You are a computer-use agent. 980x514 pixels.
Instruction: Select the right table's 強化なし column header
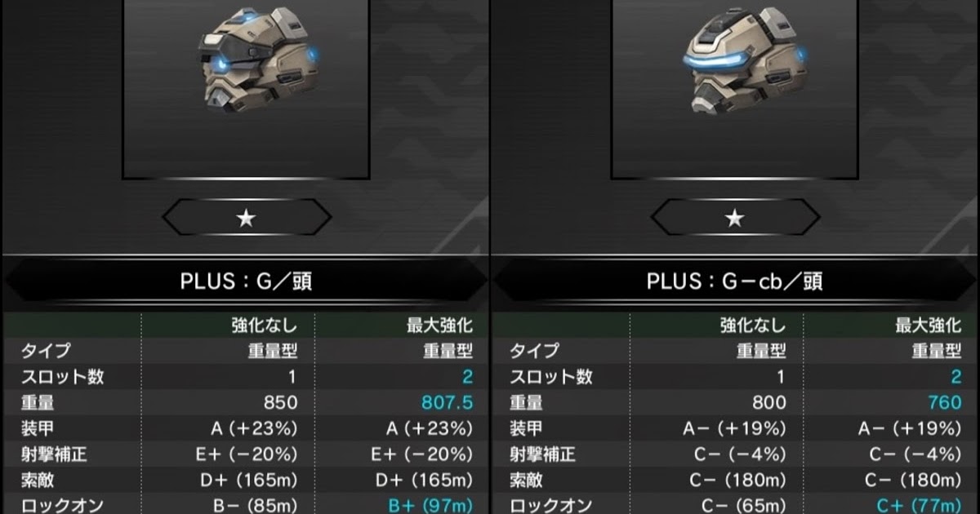[753, 326]
